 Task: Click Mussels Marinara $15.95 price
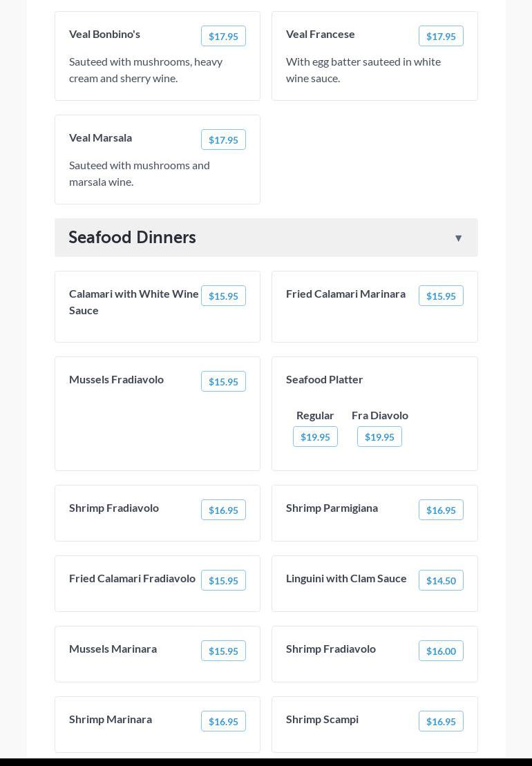[223, 651]
